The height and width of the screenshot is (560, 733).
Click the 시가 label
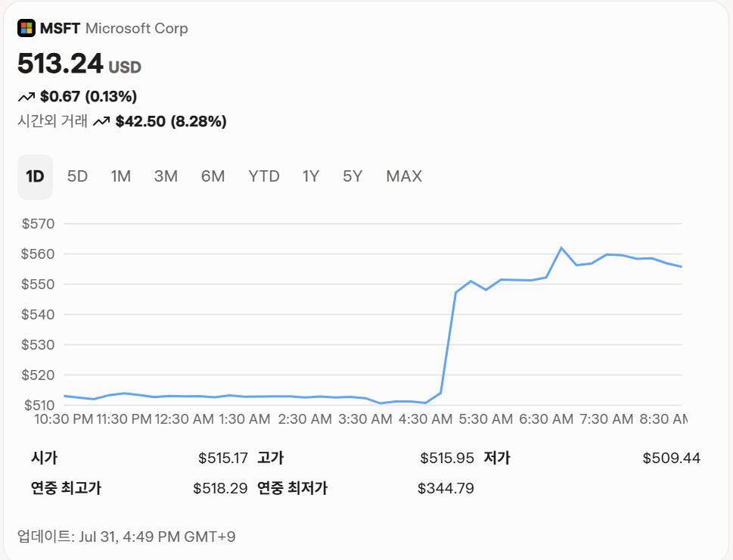[45, 458]
